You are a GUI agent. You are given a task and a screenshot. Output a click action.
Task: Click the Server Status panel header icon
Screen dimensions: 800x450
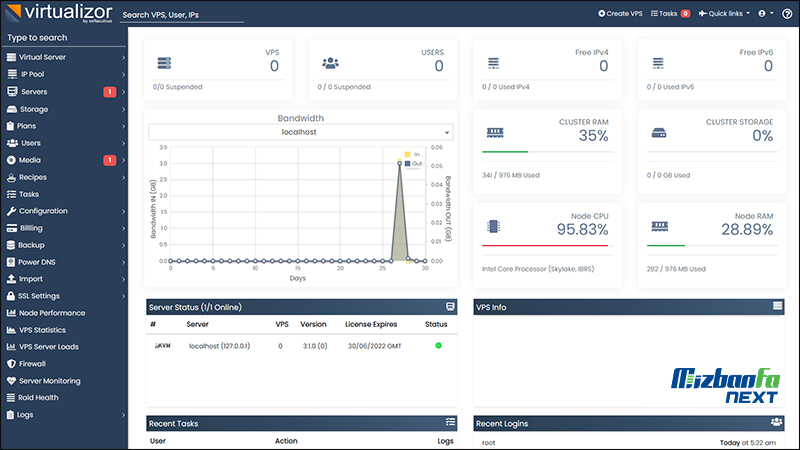coord(450,306)
